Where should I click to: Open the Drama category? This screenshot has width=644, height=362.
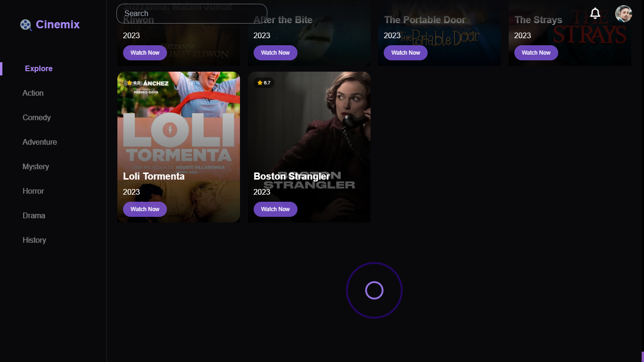[x=34, y=215]
